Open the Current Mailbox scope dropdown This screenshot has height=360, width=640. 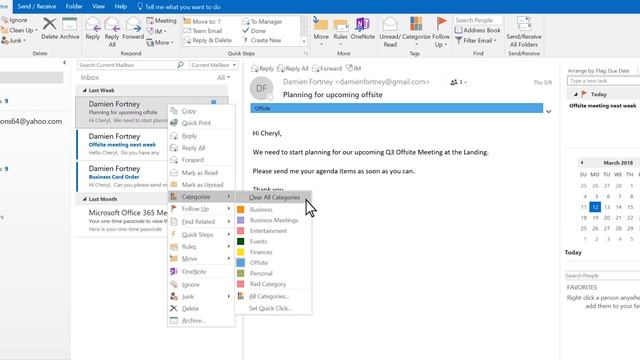[x=213, y=65]
